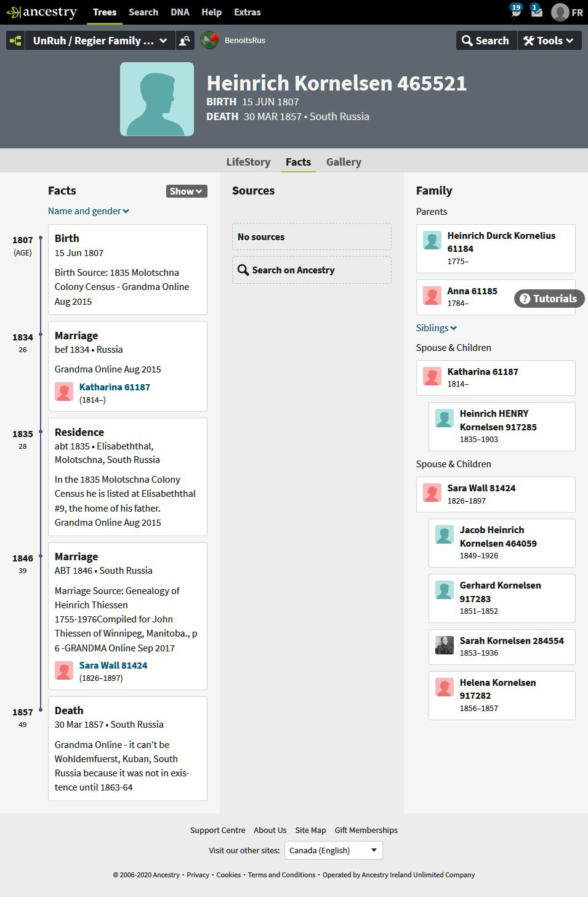This screenshot has height=897, width=588.
Task: Open Katharina 61187 link in Marriage fact
Action: (x=115, y=387)
